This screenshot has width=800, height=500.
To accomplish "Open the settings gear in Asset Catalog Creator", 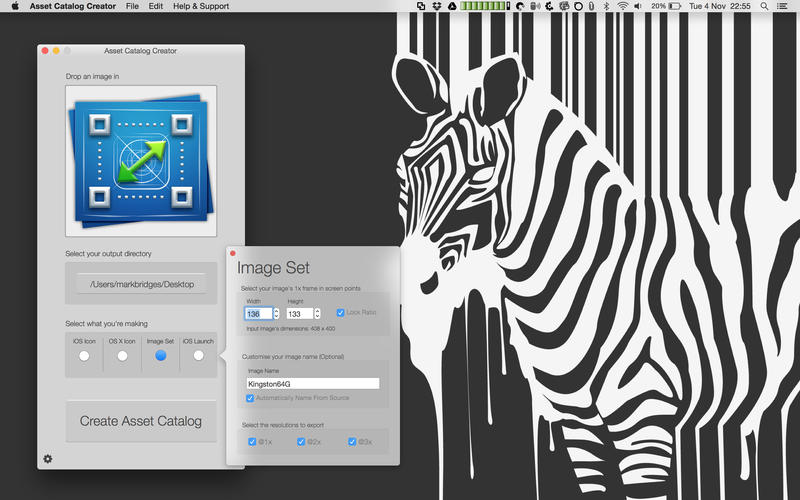I will tap(47, 459).
